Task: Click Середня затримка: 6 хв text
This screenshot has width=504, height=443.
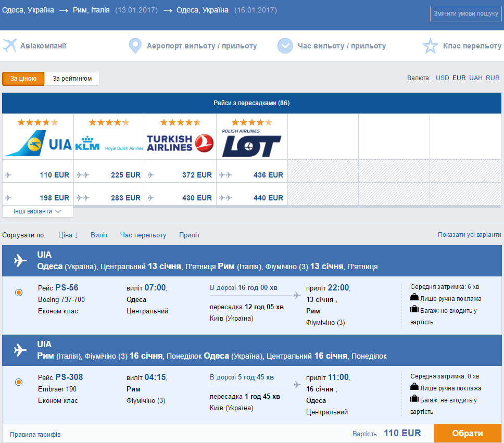Action: [445, 286]
